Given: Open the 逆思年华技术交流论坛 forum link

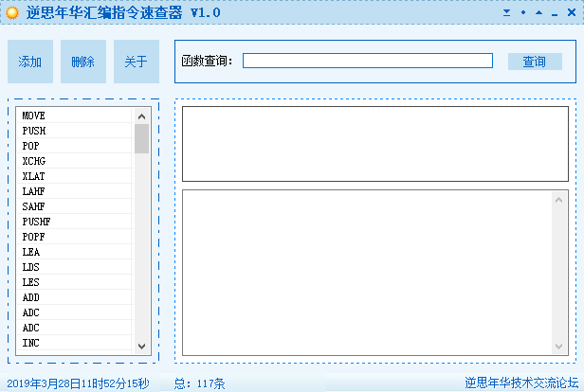Looking at the screenshot, I should pyautogui.click(x=520, y=383).
